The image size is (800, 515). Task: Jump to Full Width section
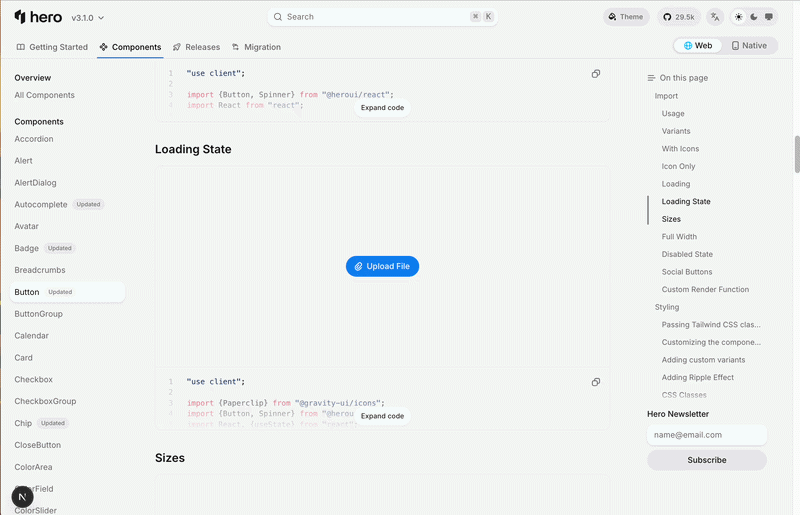point(679,237)
